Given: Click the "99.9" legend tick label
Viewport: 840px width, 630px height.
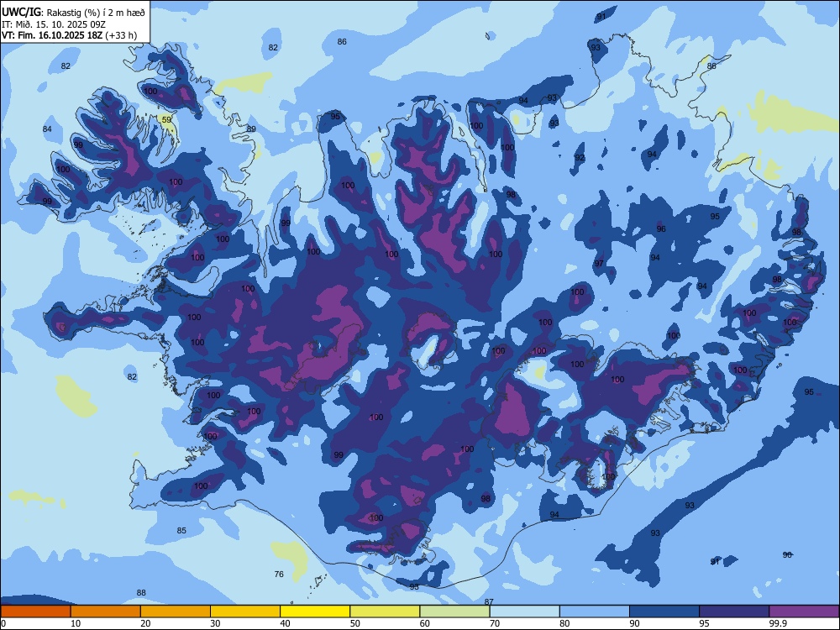Looking at the screenshot, I should pos(777,623).
